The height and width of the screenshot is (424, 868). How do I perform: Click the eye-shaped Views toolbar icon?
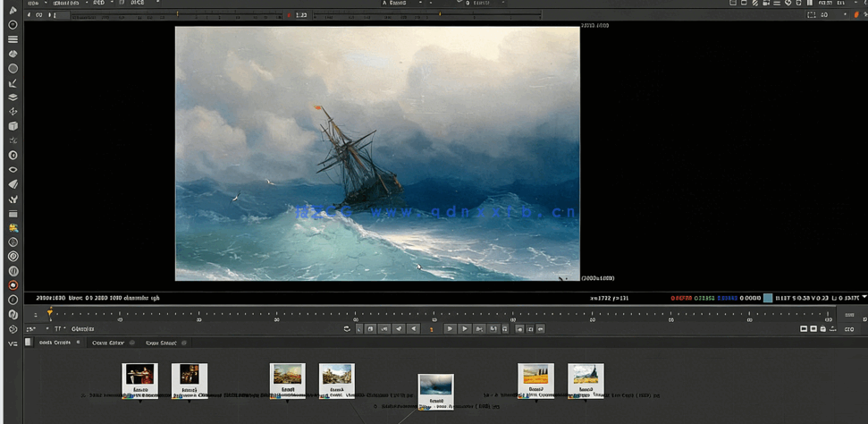pyautogui.click(x=13, y=169)
